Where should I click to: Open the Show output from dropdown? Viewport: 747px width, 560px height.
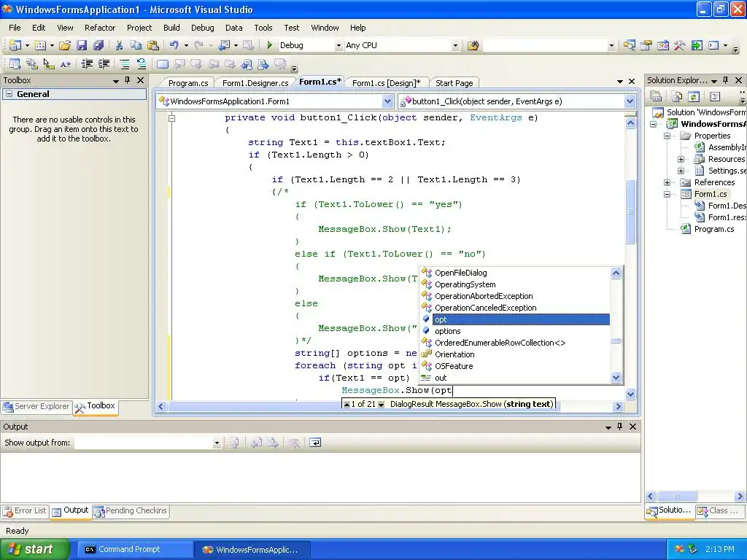coord(217,443)
